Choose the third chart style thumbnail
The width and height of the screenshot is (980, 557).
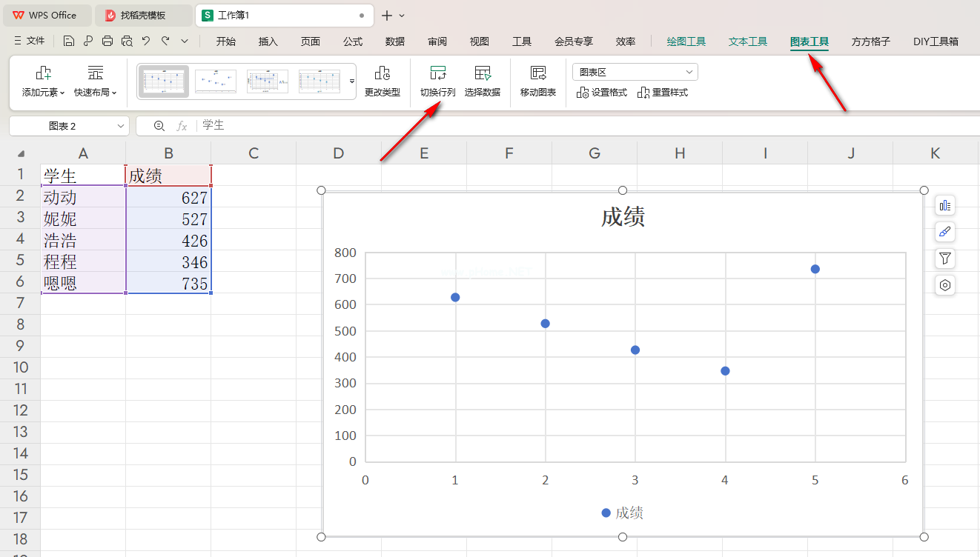coord(268,81)
